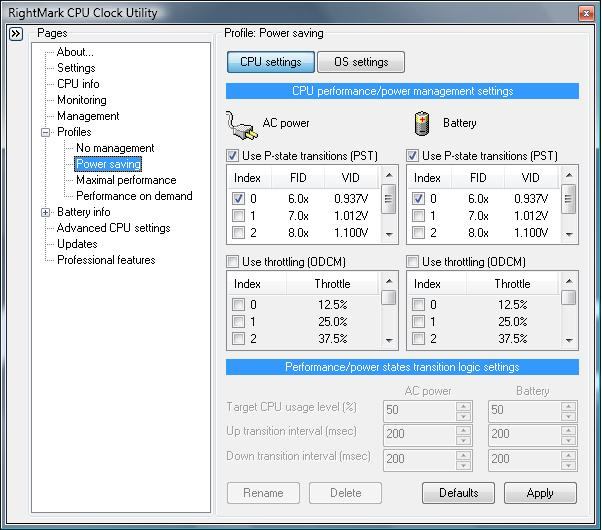Click Battery throttle list scrollbar thumb
This screenshot has width=602, height=530.
coord(569,297)
